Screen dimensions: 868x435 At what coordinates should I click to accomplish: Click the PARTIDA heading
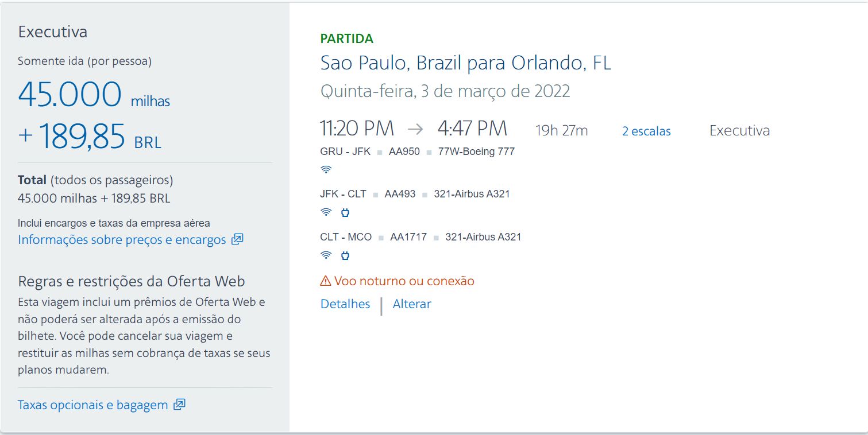point(347,39)
